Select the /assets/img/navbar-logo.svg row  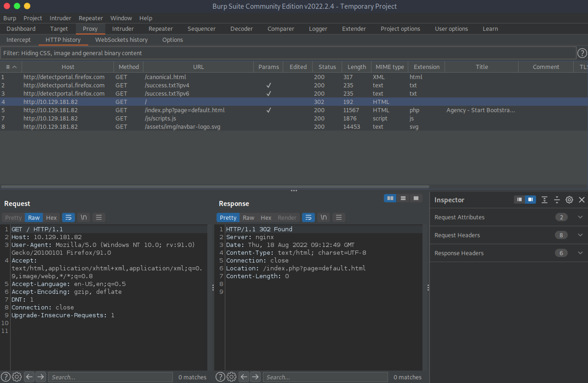coord(294,126)
